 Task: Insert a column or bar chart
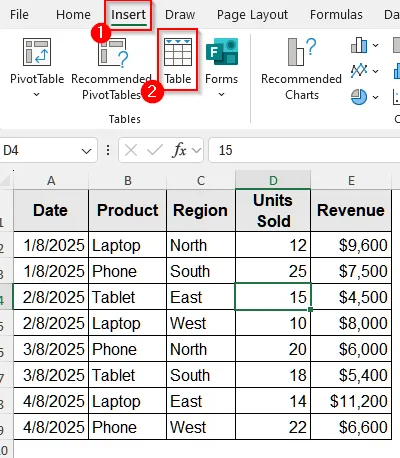(x=359, y=45)
